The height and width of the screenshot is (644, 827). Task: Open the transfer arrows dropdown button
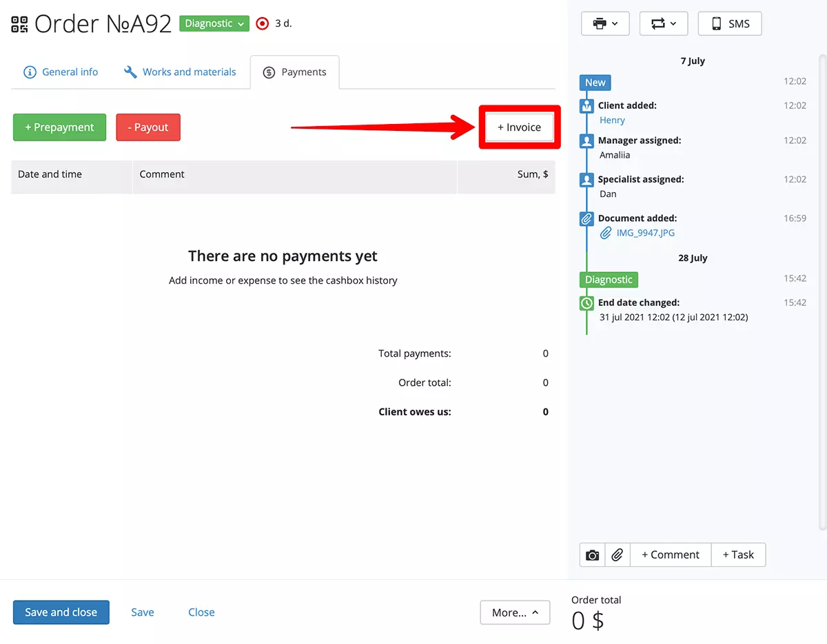pos(664,23)
